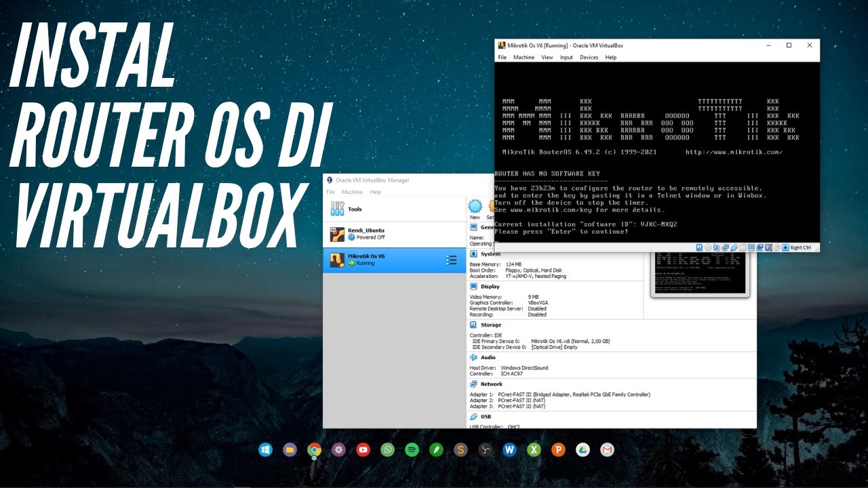Click the Network section header

tap(492, 384)
